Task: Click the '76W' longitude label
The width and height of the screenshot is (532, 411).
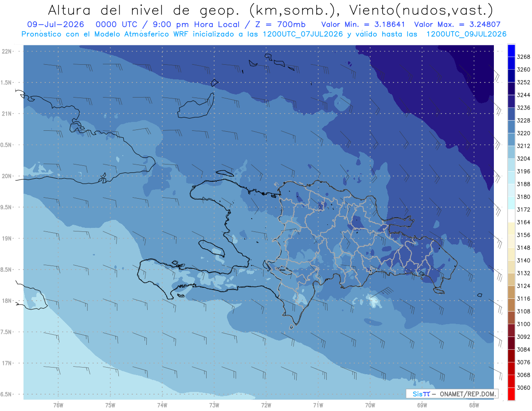Action: click(x=58, y=405)
